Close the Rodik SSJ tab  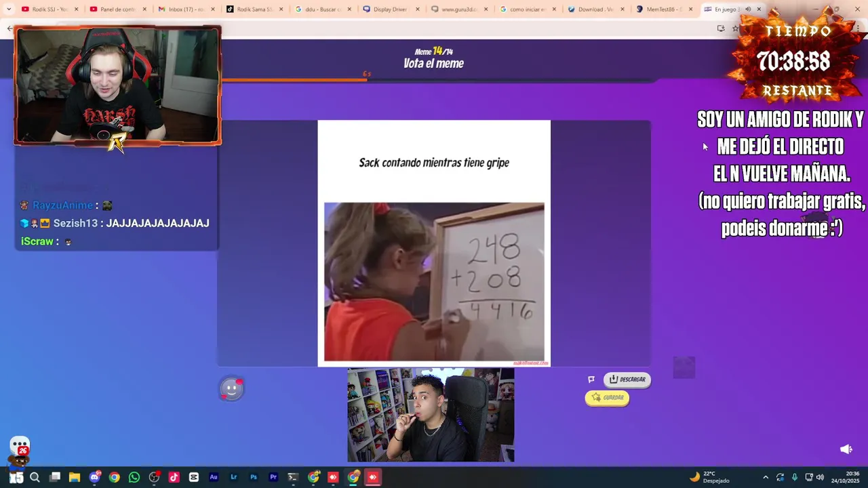click(x=76, y=9)
